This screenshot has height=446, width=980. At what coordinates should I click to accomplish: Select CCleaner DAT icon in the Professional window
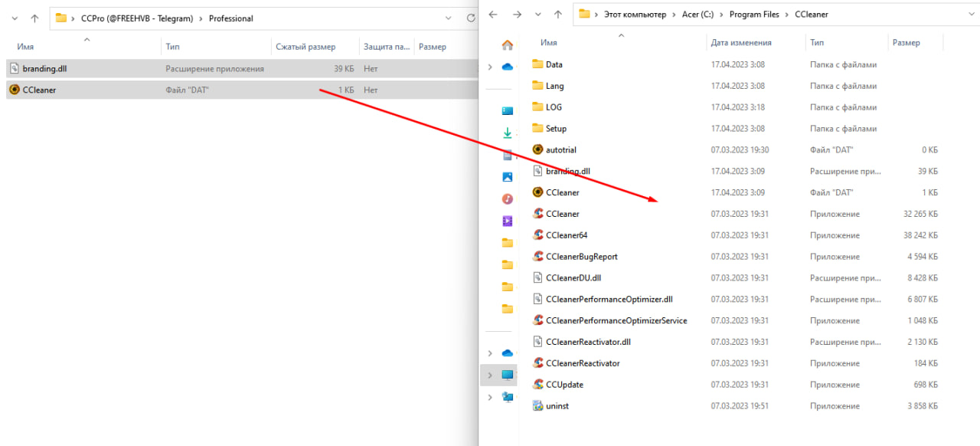pyautogui.click(x=14, y=90)
